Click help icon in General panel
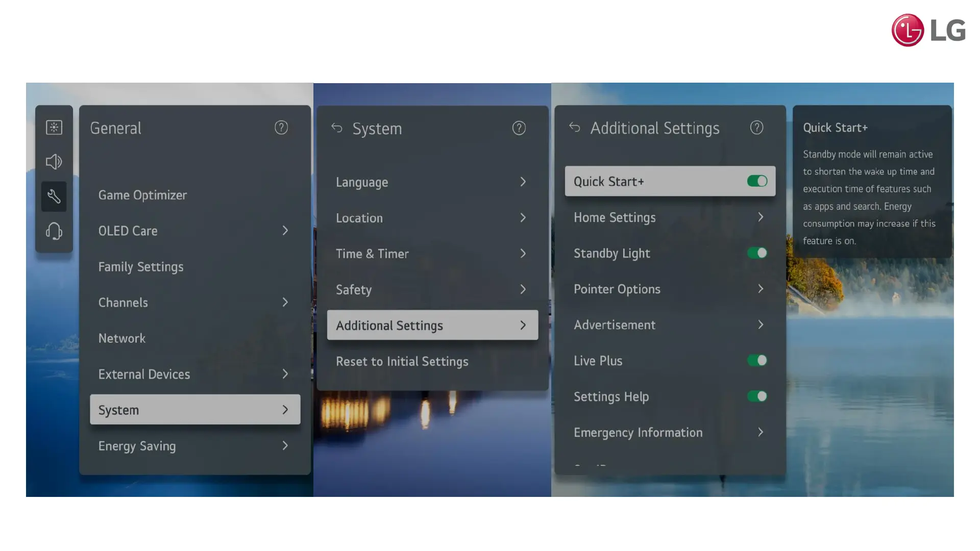This screenshot has width=980, height=551. 281,128
